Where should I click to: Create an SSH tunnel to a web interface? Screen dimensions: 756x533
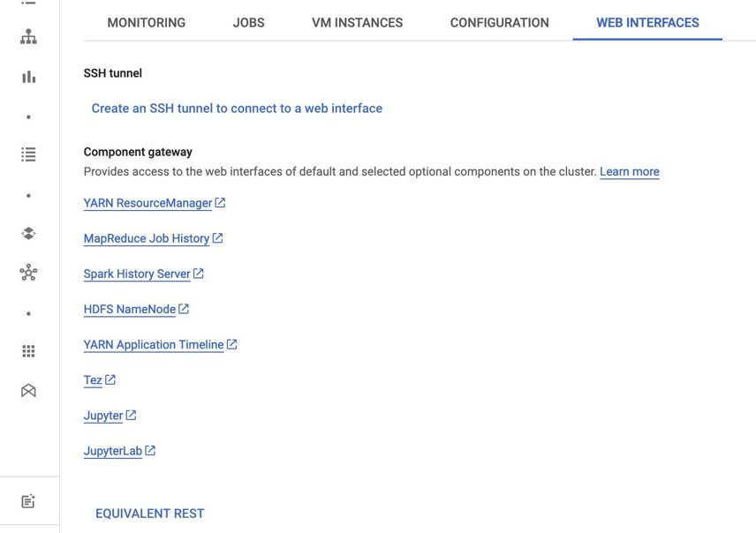tap(235, 108)
